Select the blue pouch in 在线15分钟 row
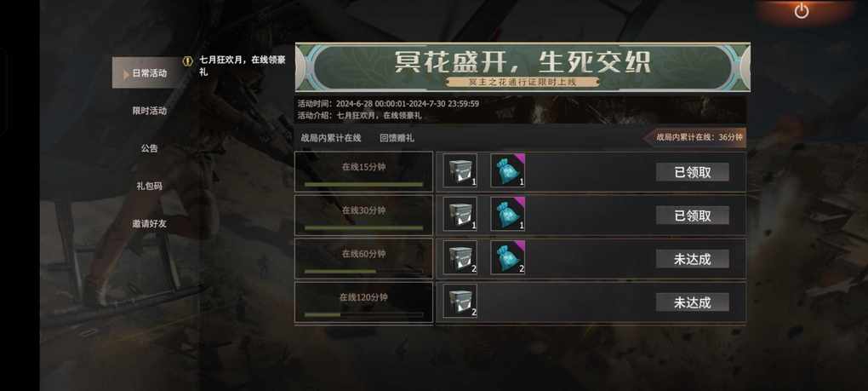The image size is (868, 391). (x=508, y=171)
